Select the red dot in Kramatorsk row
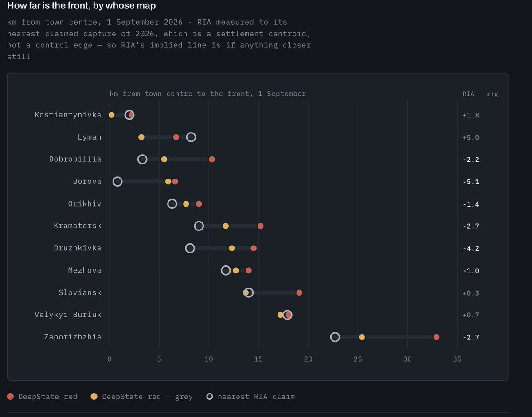This screenshot has height=417, width=532. [261, 226]
